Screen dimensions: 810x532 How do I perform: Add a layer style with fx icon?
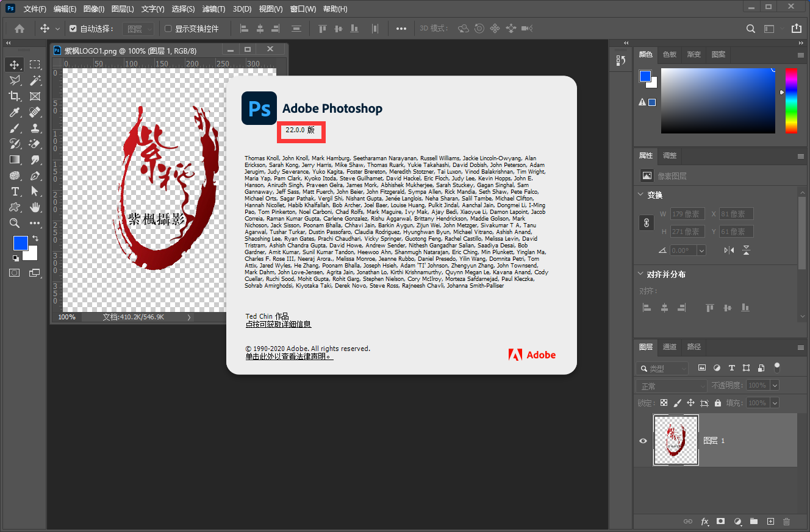[x=704, y=522]
